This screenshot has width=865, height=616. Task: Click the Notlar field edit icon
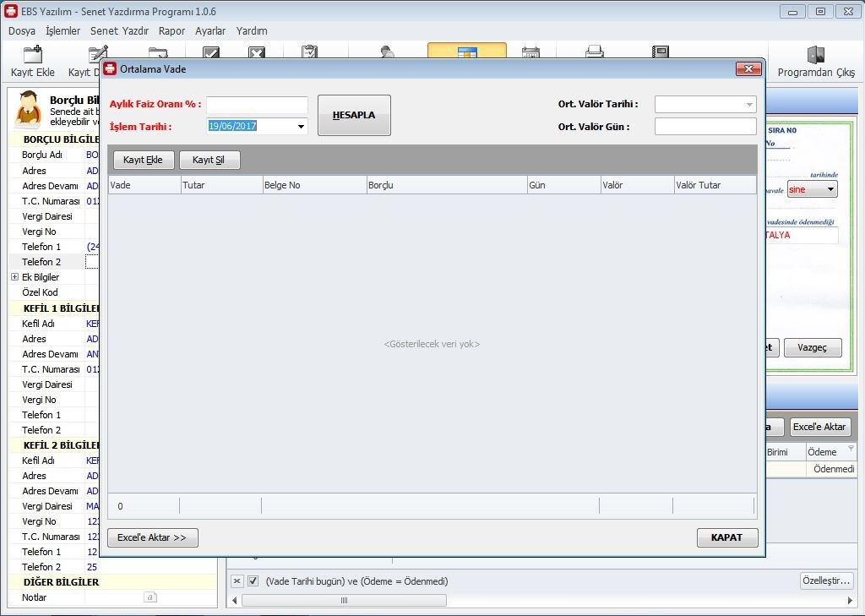point(150,597)
